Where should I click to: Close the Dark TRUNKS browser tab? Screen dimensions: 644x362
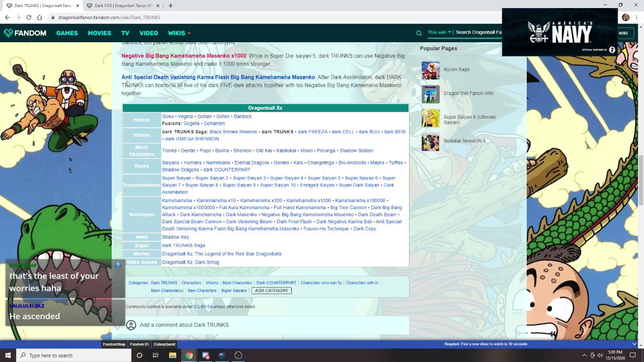click(77, 6)
